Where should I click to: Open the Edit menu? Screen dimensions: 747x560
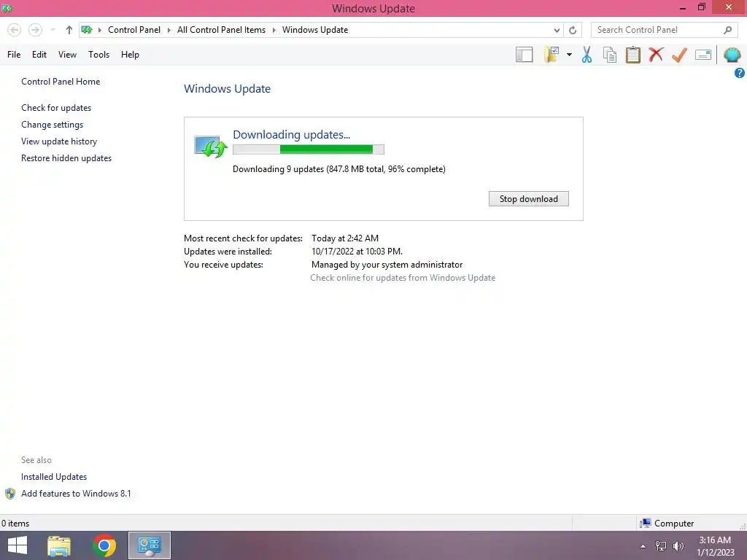click(x=39, y=55)
